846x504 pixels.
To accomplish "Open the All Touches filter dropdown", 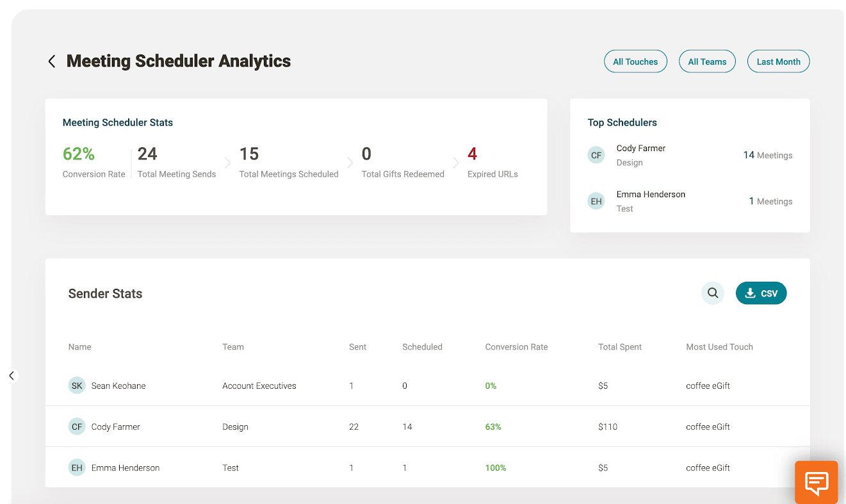I will point(635,61).
